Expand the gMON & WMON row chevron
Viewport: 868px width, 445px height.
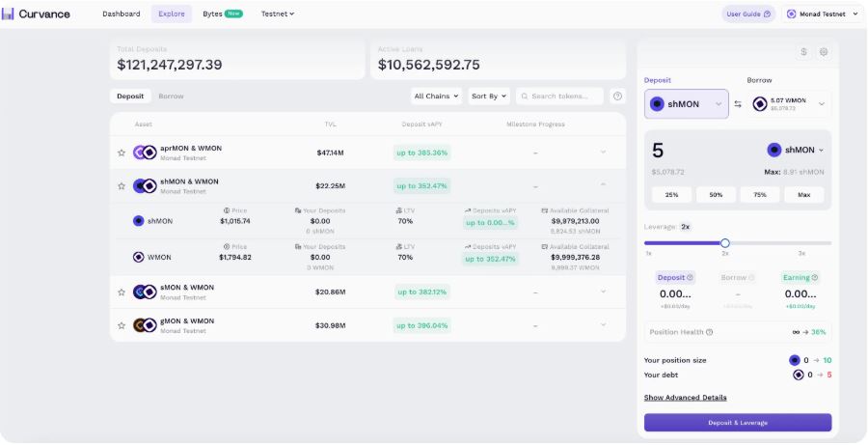pyautogui.click(x=604, y=324)
